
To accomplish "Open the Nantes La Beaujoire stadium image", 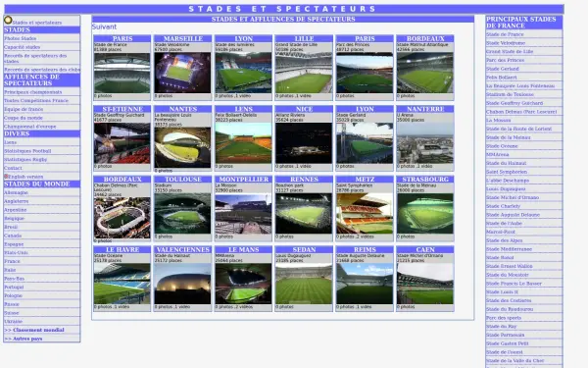I will [182, 147].
